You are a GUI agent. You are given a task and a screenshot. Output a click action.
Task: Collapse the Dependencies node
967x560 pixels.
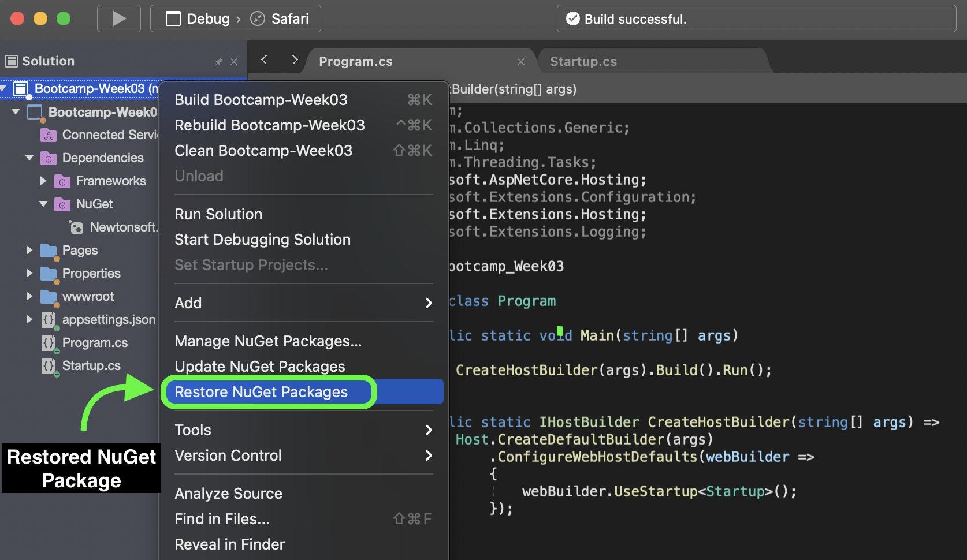tap(29, 158)
